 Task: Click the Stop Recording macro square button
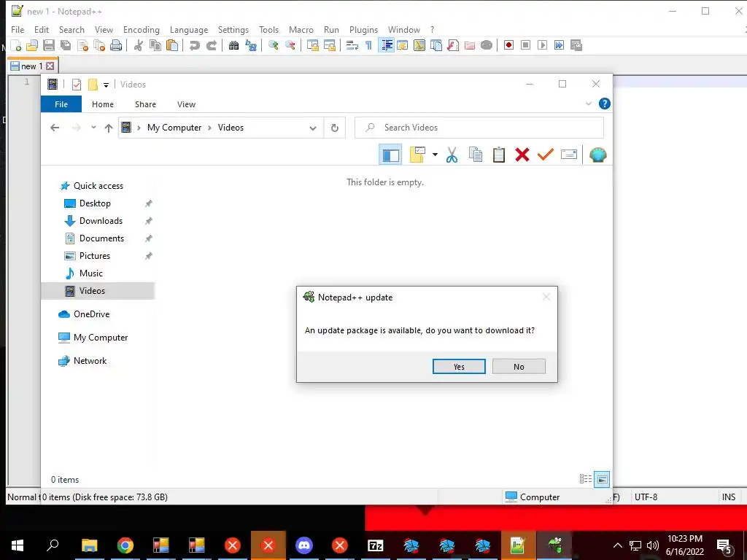coord(525,45)
